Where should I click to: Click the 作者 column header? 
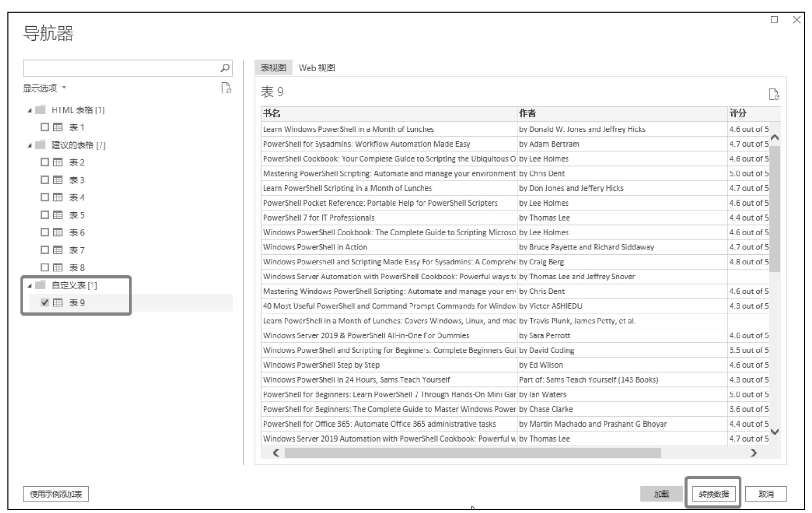pos(622,114)
